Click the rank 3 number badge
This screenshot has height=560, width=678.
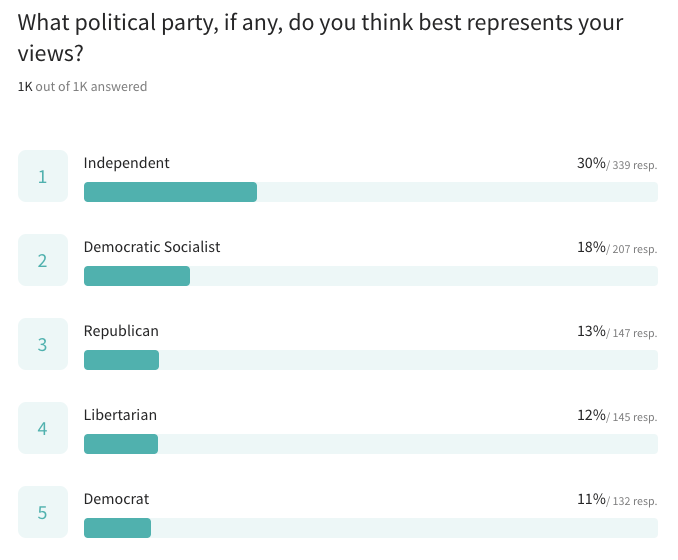(x=43, y=344)
